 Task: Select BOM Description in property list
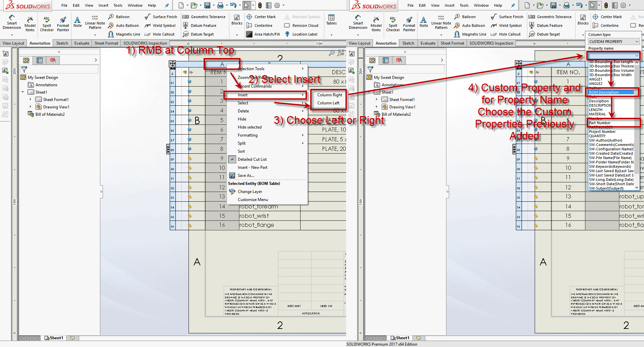pyautogui.click(x=611, y=92)
